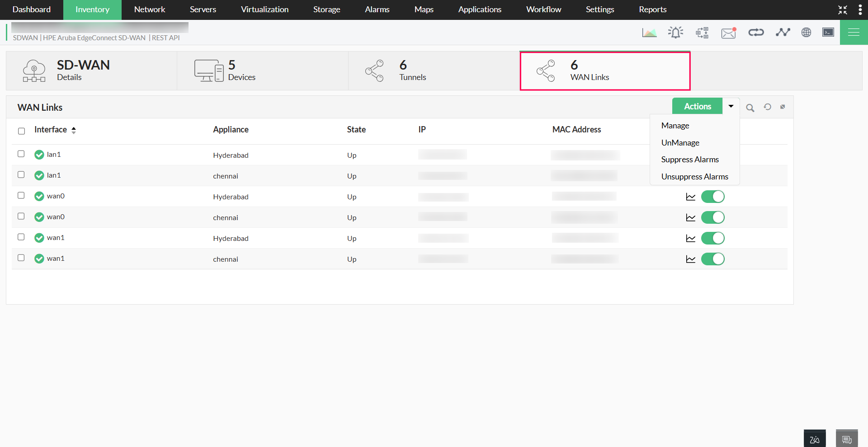Image resolution: width=868 pixels, height=447 pixels.
Task: Click the connected-dots line graph icon
Action: click(x=783, y=32)
